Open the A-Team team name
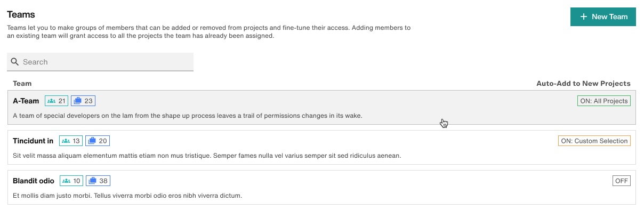Image resolution: width=644 pixels, height=210 pixels. 26,101
